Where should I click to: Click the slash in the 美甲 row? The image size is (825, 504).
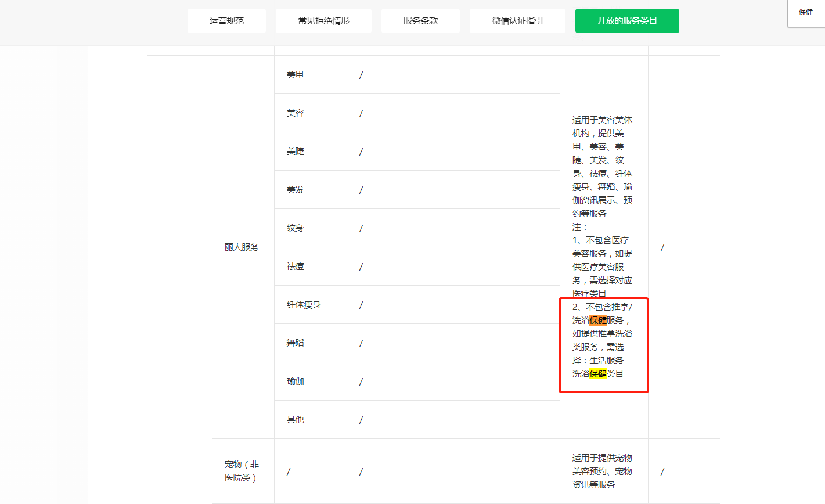point(361,75)
